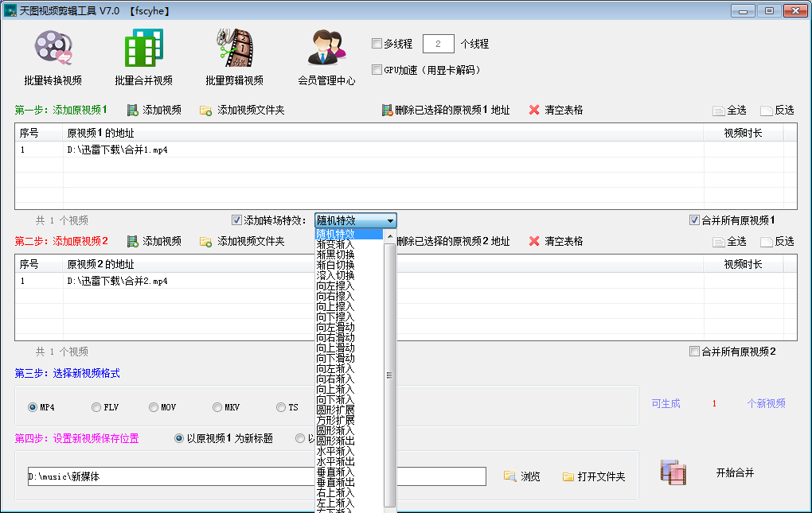Click the thread count input field

pos(438,44)
